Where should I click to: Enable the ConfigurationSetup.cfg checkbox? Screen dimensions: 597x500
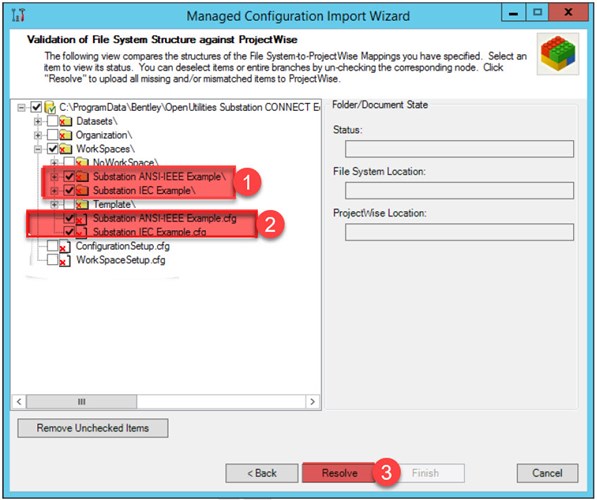(52, 246)
